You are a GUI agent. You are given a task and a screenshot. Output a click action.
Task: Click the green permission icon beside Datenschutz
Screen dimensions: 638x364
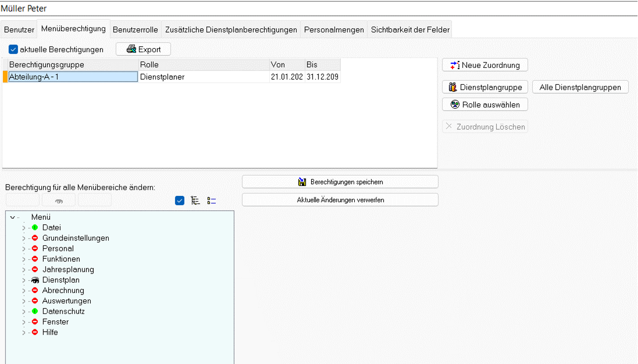[35, 311]
